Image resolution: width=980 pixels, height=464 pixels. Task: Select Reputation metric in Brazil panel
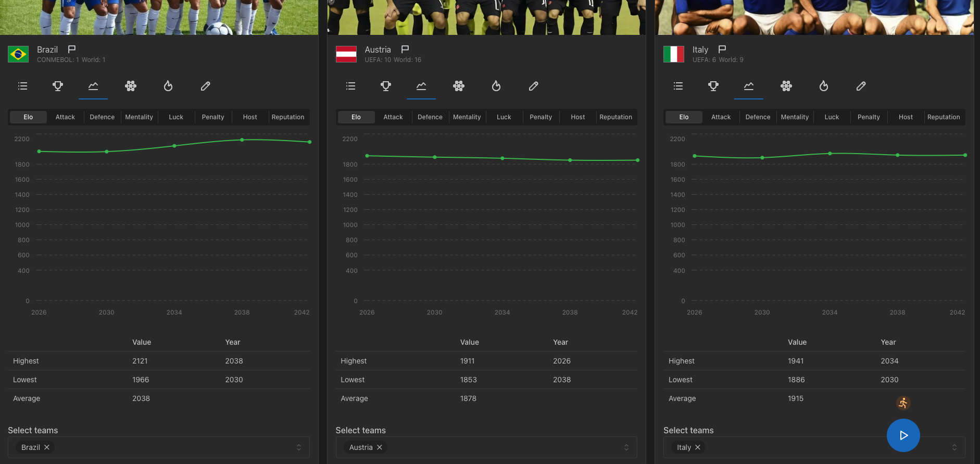(x=288, y=117)
